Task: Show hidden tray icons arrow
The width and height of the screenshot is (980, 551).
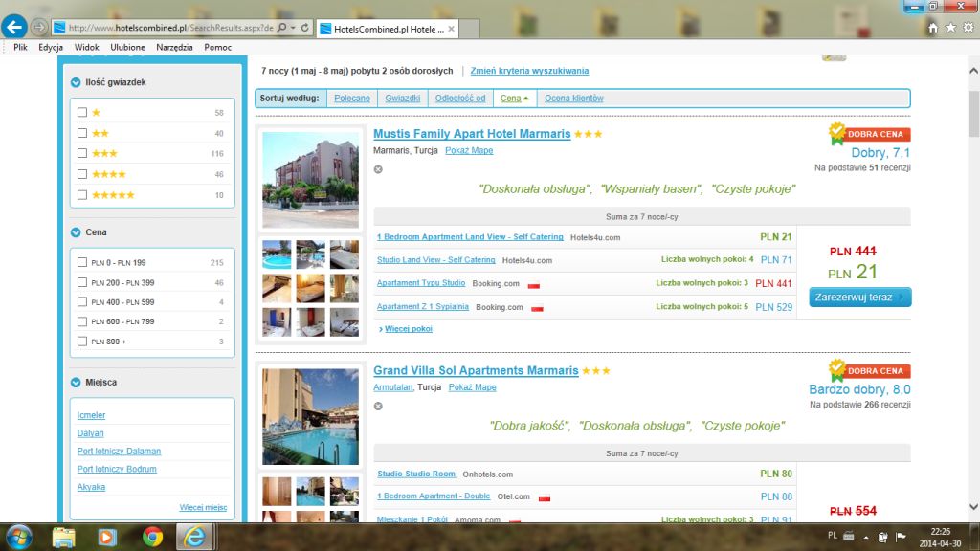Action: (866, 537)
